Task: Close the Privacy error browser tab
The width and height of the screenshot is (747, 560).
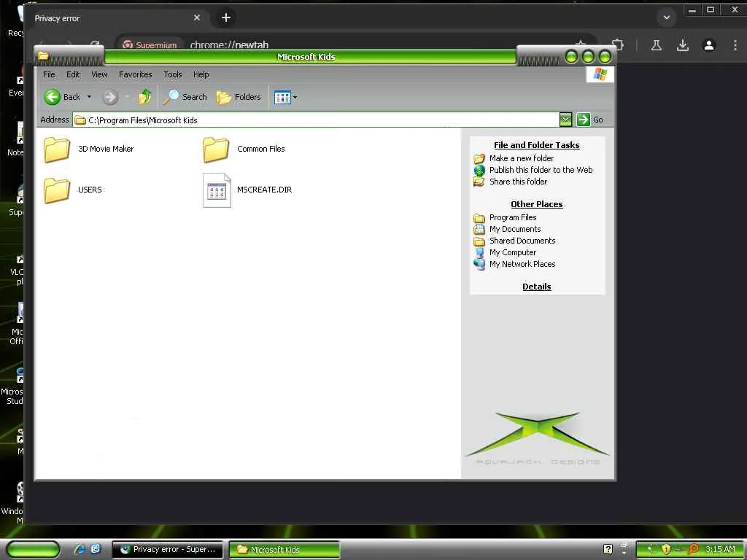Action: 197,17
